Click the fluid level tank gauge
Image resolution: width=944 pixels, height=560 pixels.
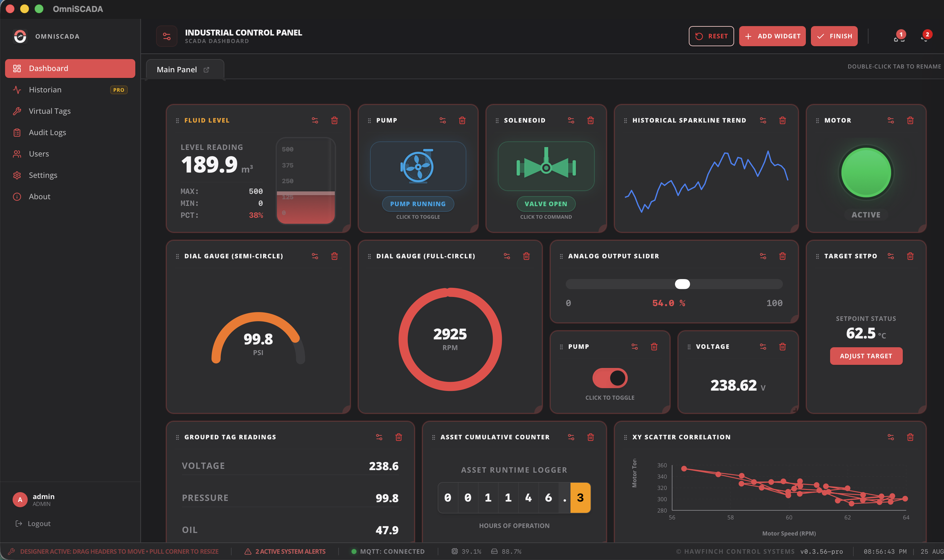coord(306,181)
